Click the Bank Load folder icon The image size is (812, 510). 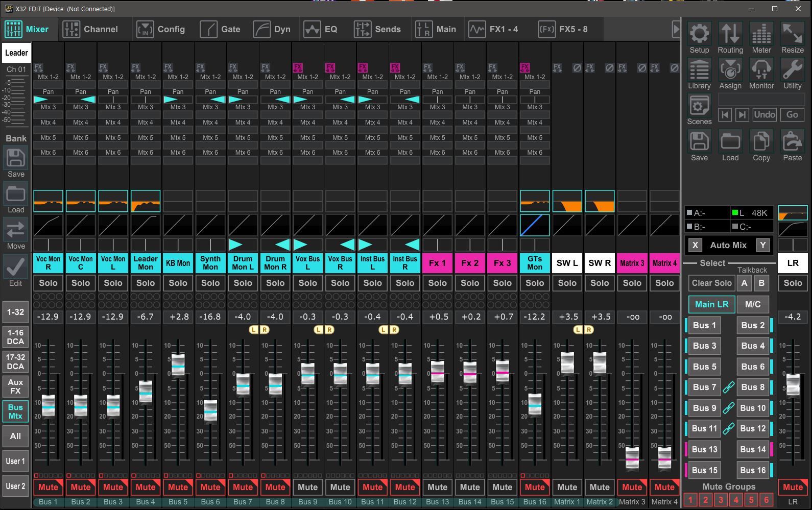click(x=16, y=194)
